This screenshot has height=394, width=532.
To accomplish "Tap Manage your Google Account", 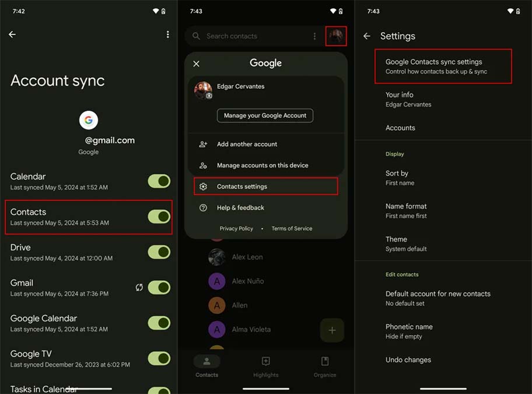I will (x=265, y=115).
